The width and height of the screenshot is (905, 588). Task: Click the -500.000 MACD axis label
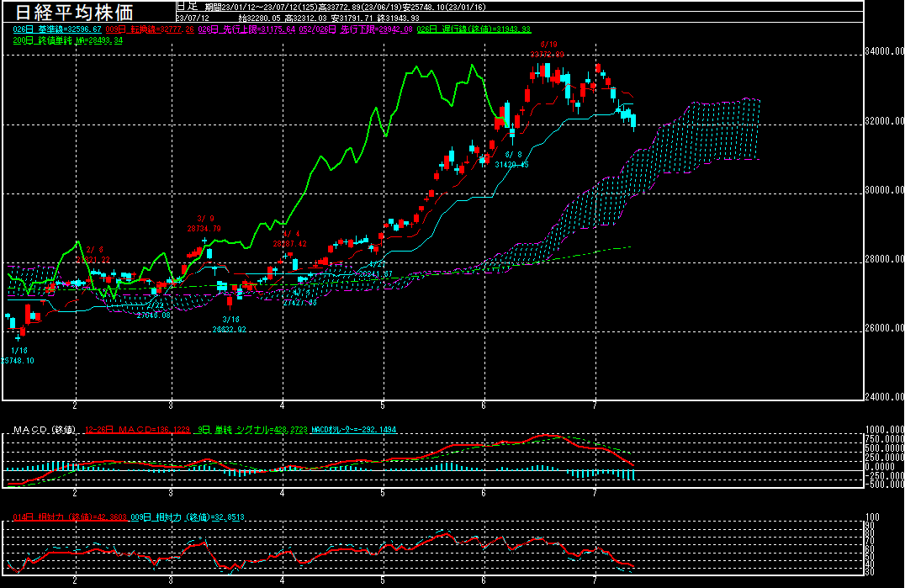coord(885,485)
